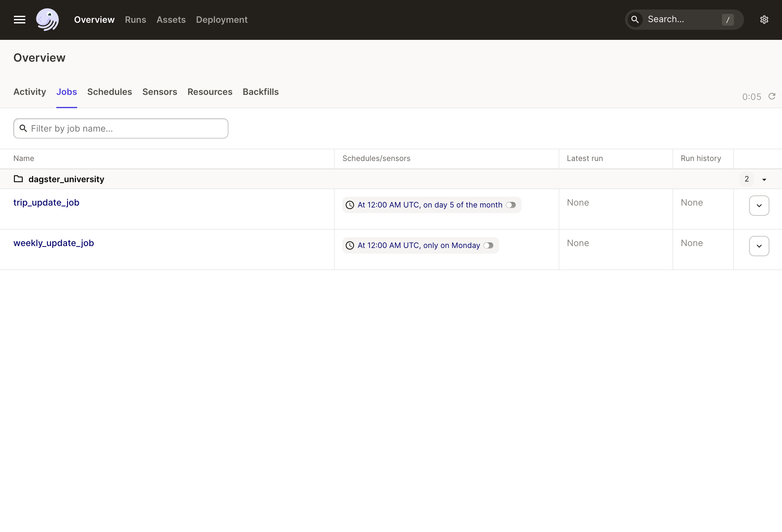The image size is (782, 532).
Task: Click the Latest run column header
Action: tap(585, 158)
